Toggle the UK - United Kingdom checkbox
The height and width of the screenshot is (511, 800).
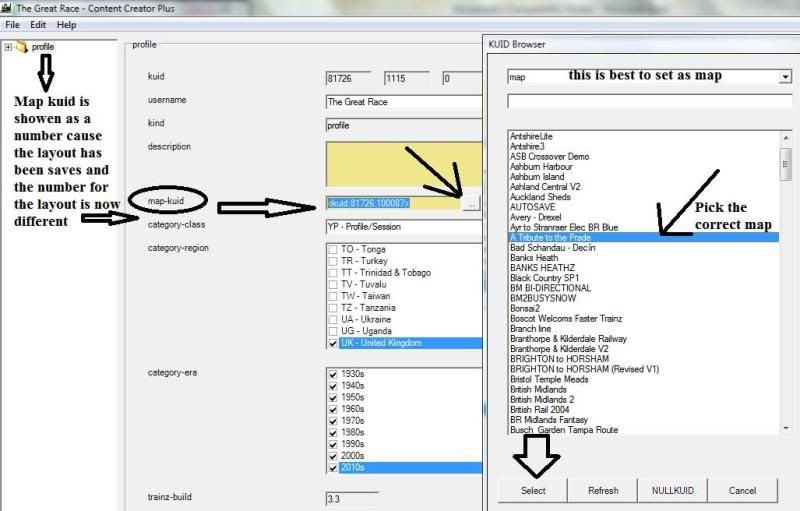coord(334,343)
